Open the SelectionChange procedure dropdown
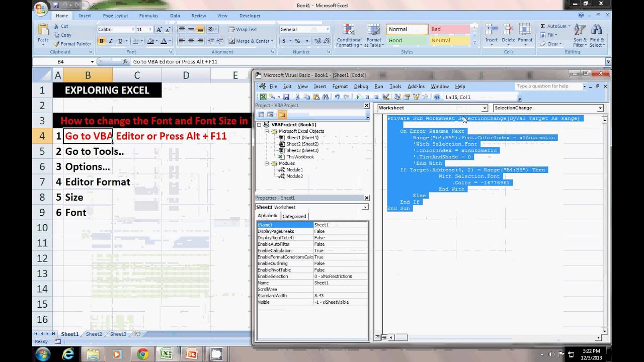 600,108
